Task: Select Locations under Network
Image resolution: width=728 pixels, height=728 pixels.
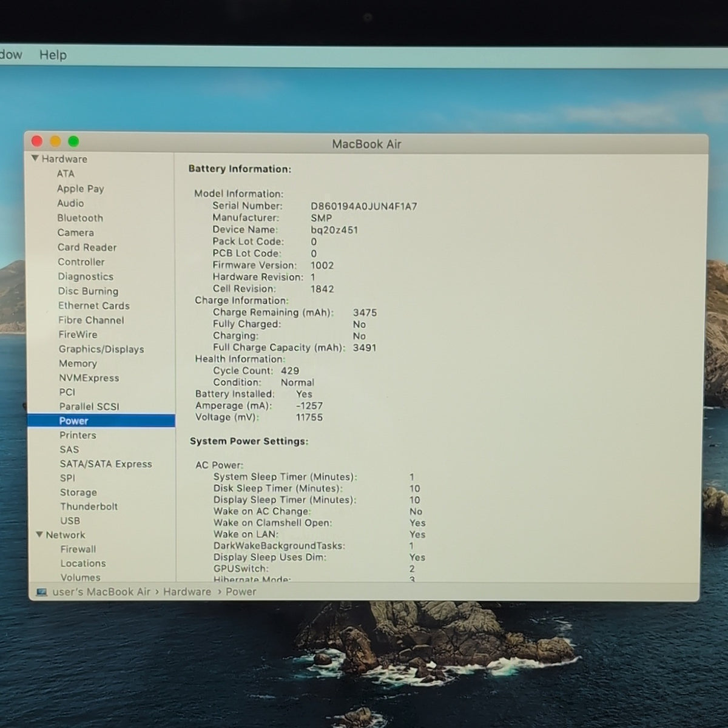Action: 83,564
